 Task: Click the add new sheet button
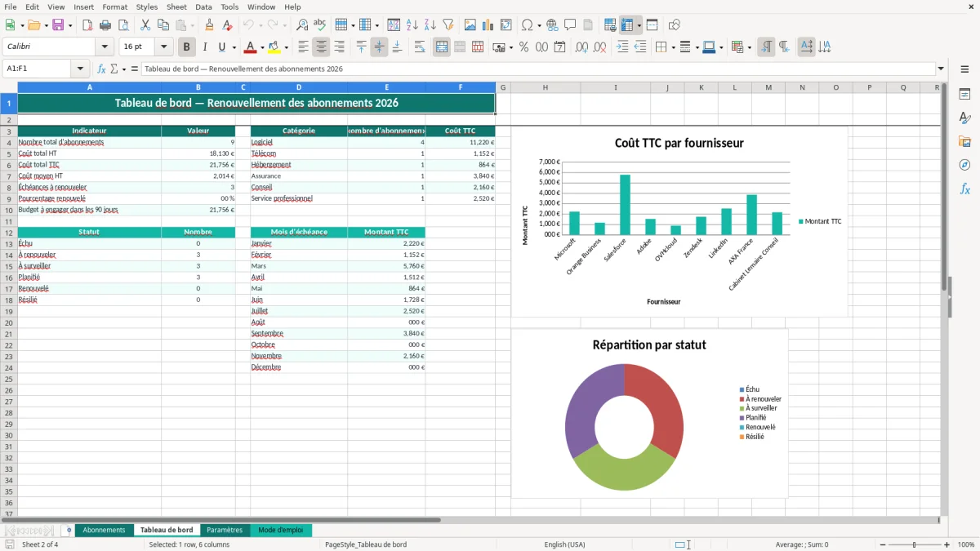(69, 531)
